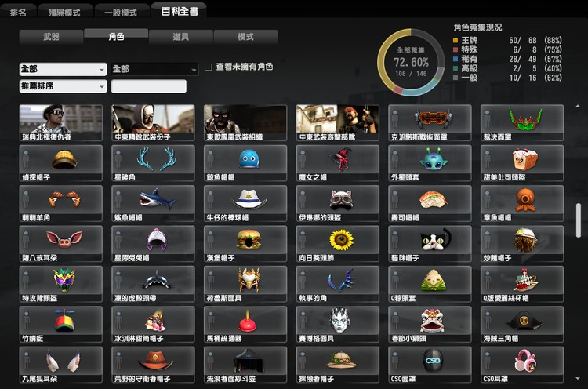
Task: Click the 特殊 legend row
Action: click(x=508, y=49)
